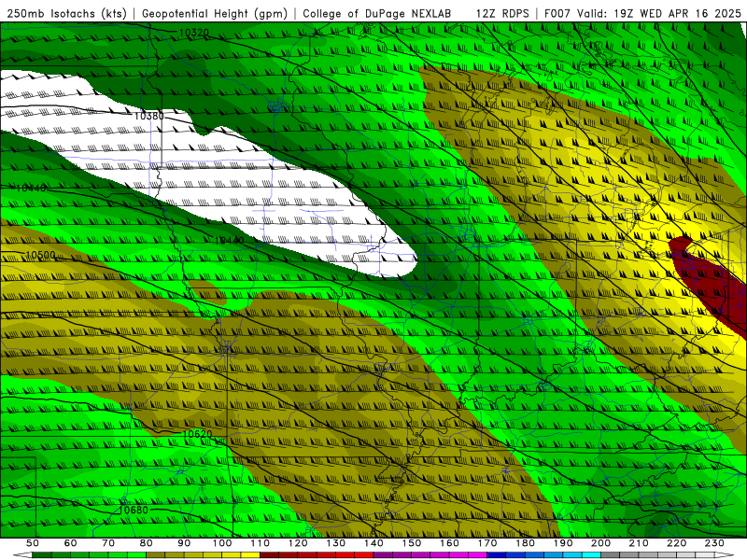This screenshot has height=560, width=747.
Task: Click the 220 value on the color scale
Action: 677,543
